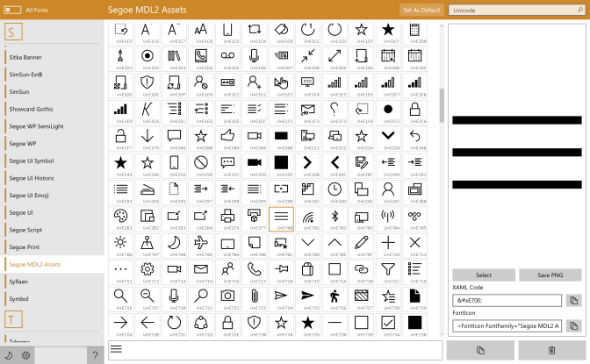Select the printer glyph U+E2F6

pyautogui.click(x=227, y=219)
